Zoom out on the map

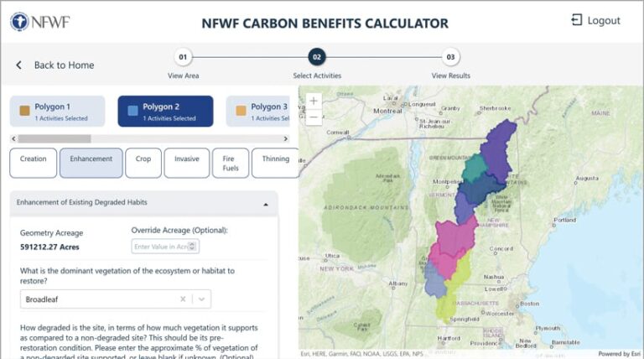pos(314,118)
